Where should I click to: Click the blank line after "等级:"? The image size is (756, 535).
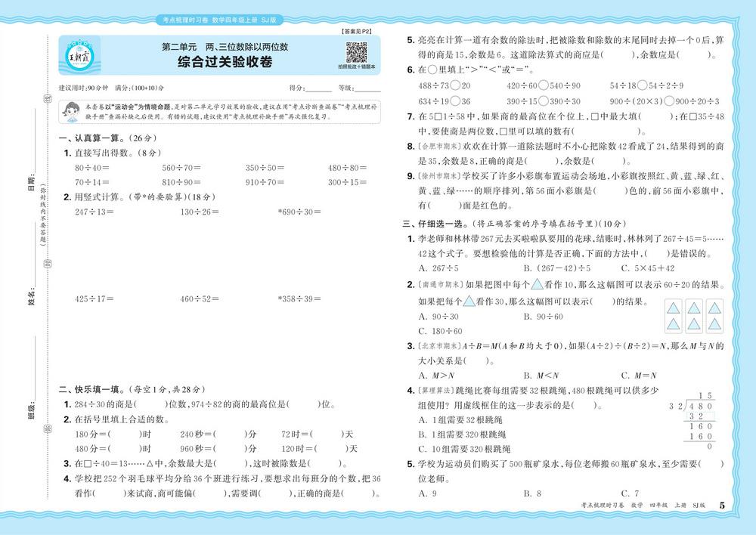click(x=368, y=88)
